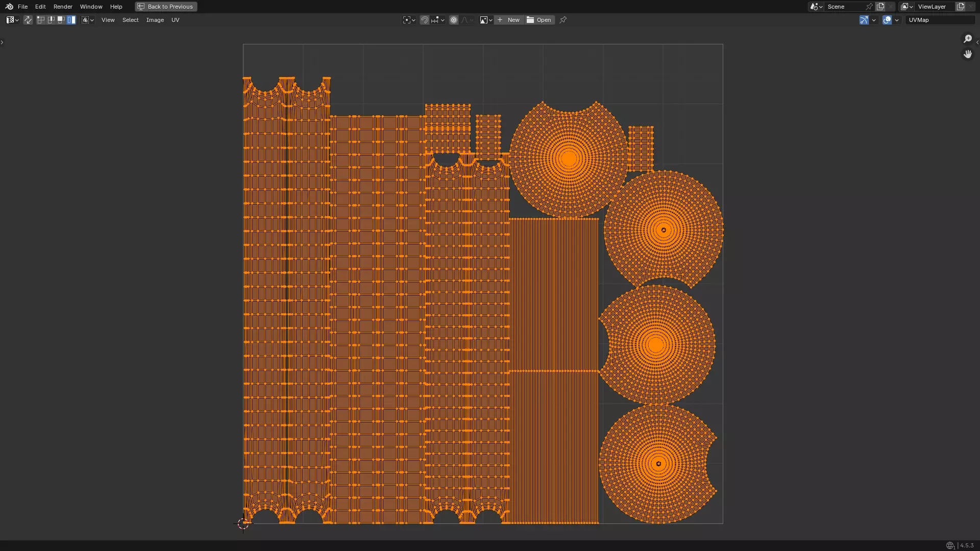
Task: Click the new scene duplicate icon
Action: [880, 7]
